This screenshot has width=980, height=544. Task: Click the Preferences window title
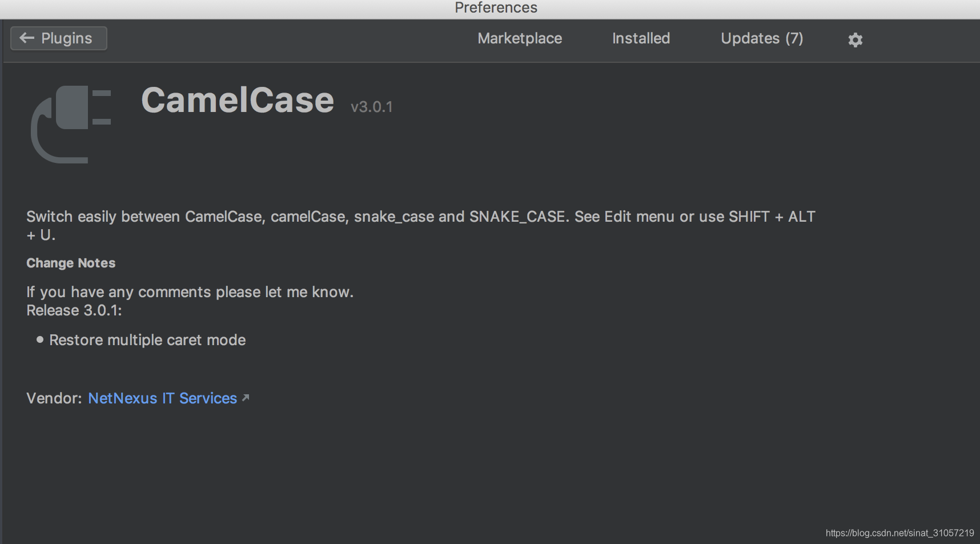[496, 7]
